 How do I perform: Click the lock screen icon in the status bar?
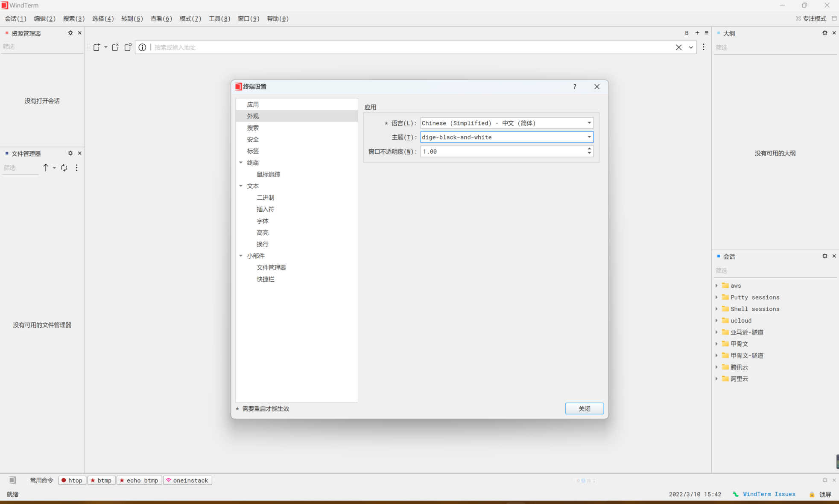tap(812, 494)
